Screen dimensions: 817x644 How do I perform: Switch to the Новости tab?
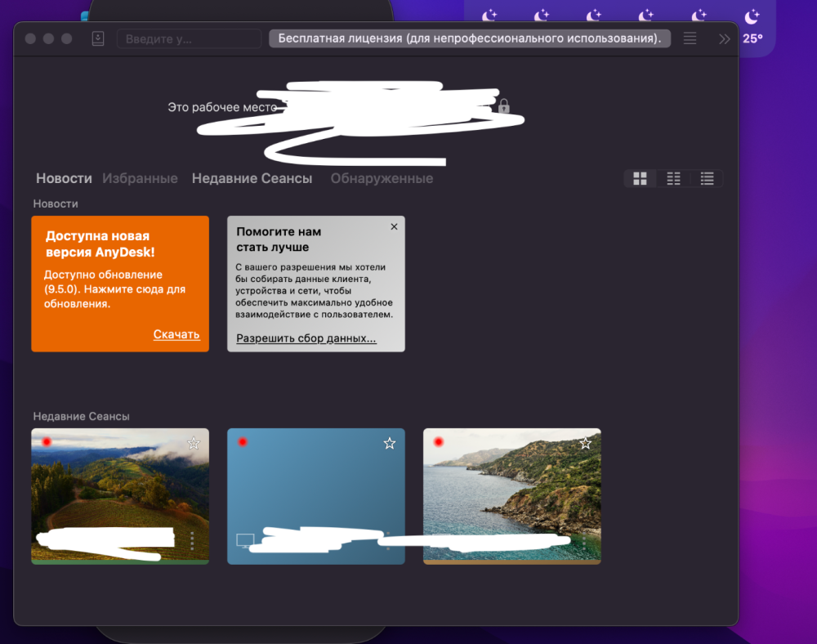coord(64,178)
